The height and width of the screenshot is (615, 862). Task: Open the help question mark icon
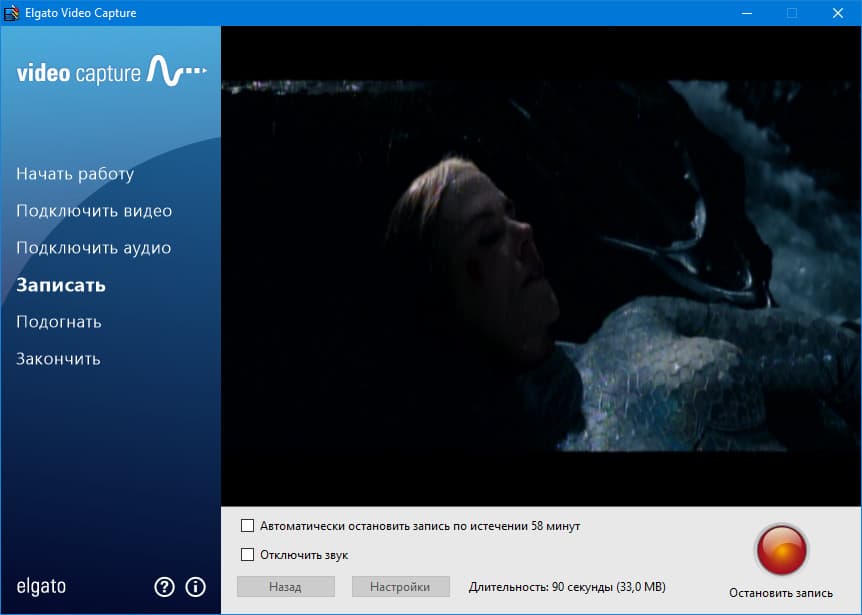pyautogui.click(x=164, y=587)
